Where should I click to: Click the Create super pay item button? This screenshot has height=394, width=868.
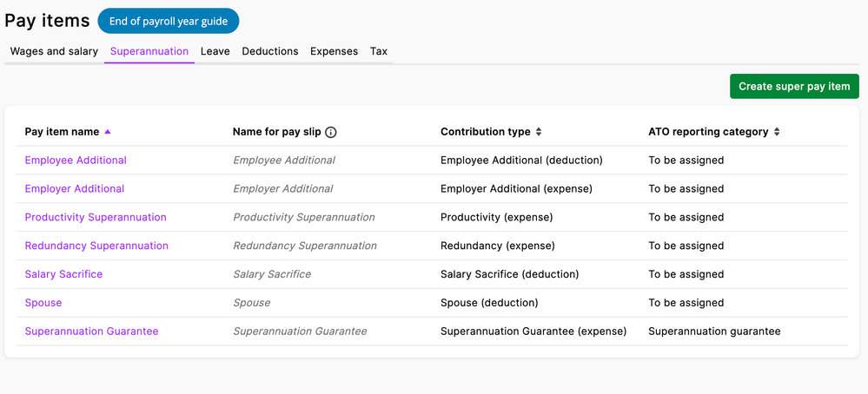[794, 87]
